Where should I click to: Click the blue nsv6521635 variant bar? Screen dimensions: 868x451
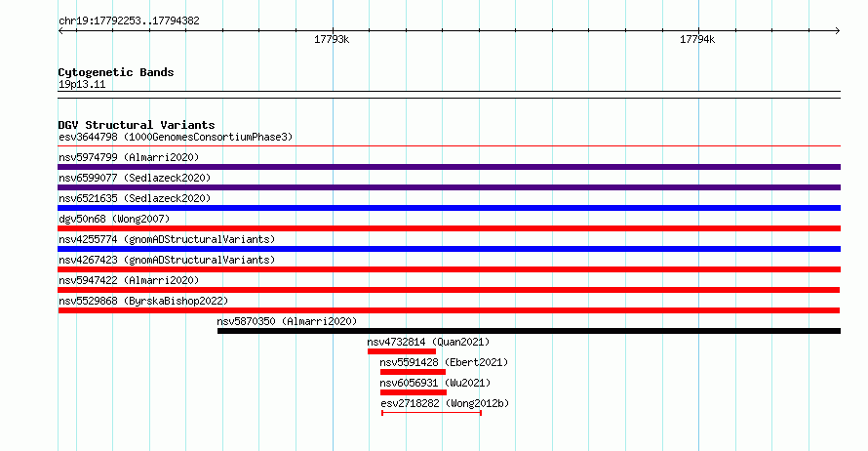(449, 208)
